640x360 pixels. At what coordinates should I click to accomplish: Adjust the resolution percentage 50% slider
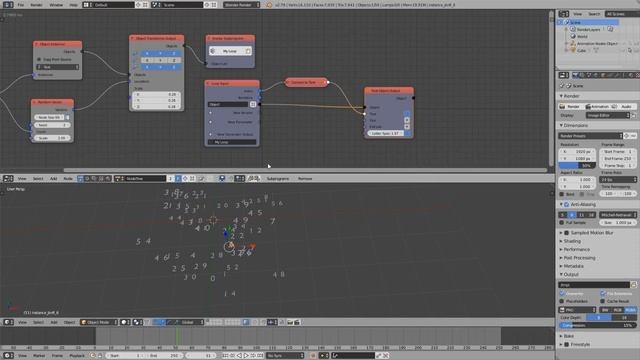tap(577, 166)
